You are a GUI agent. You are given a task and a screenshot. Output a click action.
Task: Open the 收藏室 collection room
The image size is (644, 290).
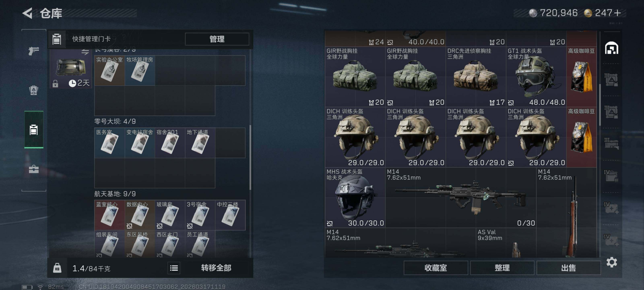pos(436,268)
